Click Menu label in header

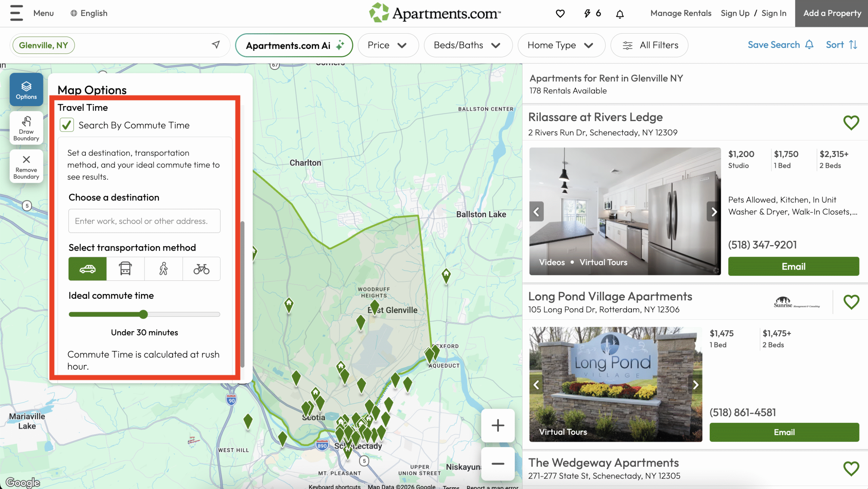pyautogui.click(x=43, y=13)
